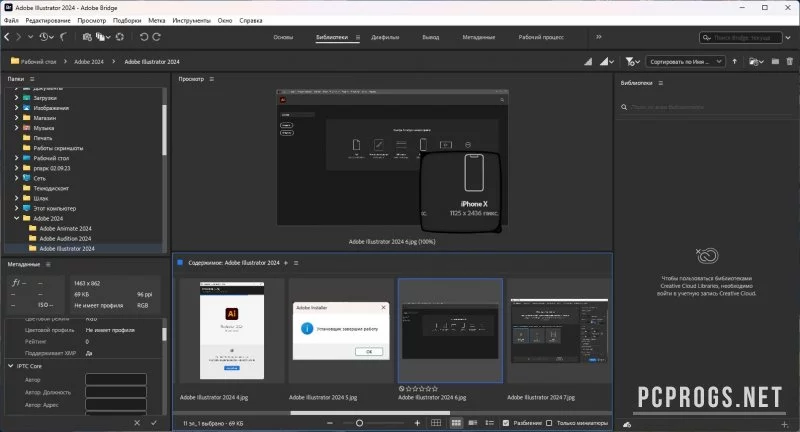Add new content tab with plus

click(x=286, y=263)
